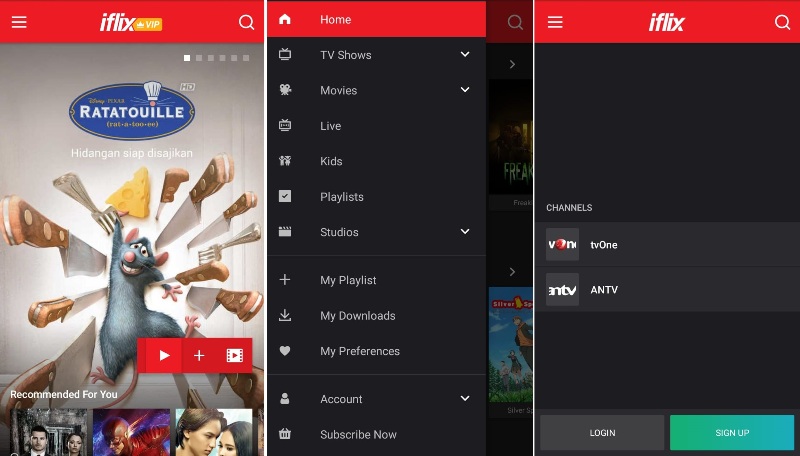This screenshot has width=800, height=456.
Task: Open My Playlist entry
Action: [377, 280]
